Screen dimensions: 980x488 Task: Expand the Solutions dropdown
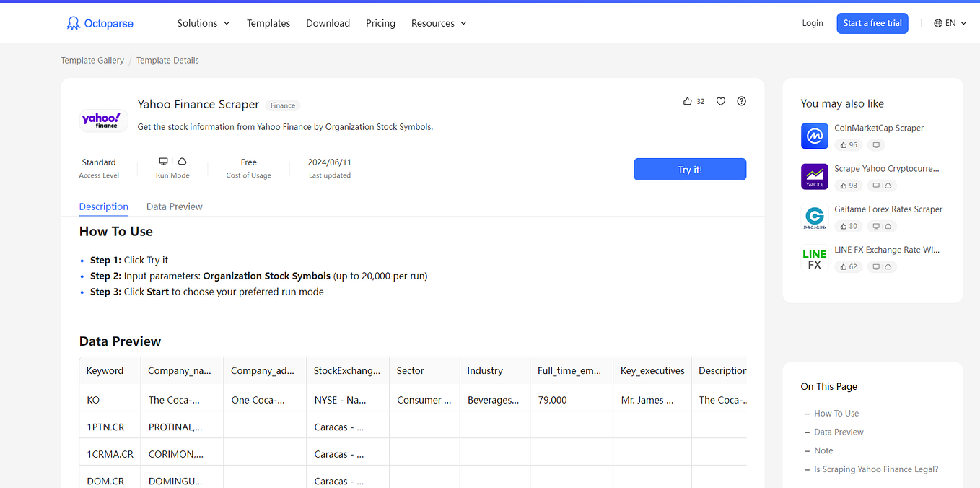coord(203,23)
